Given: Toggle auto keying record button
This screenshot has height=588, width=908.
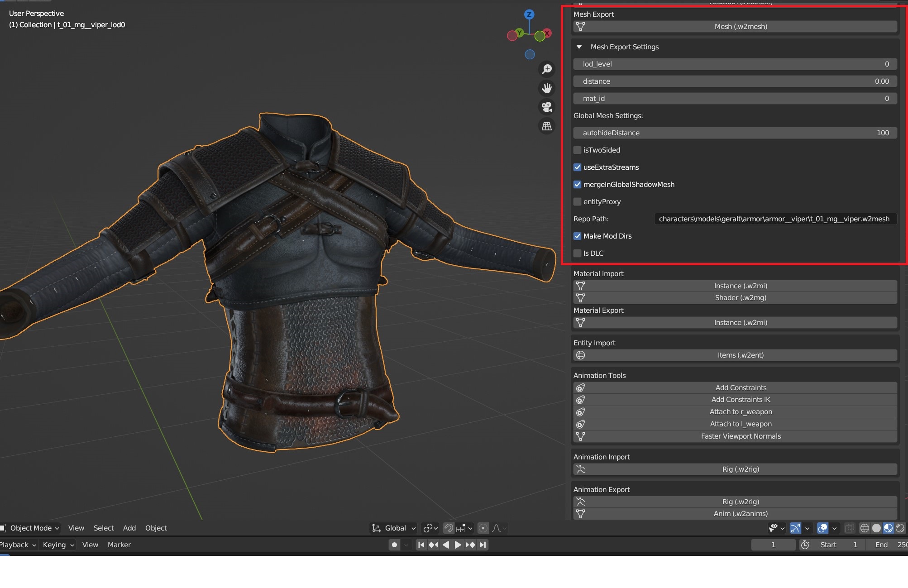Looking at the screenshot, I should pos(394,545).
